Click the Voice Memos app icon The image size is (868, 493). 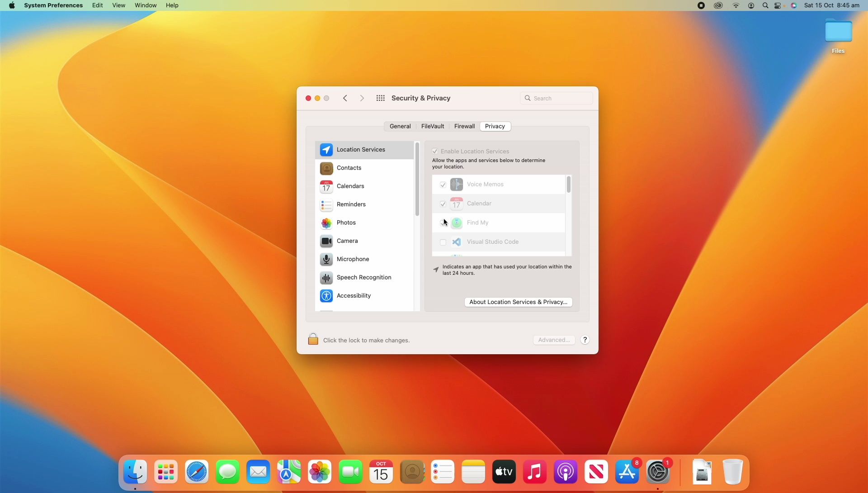(457, 185)
